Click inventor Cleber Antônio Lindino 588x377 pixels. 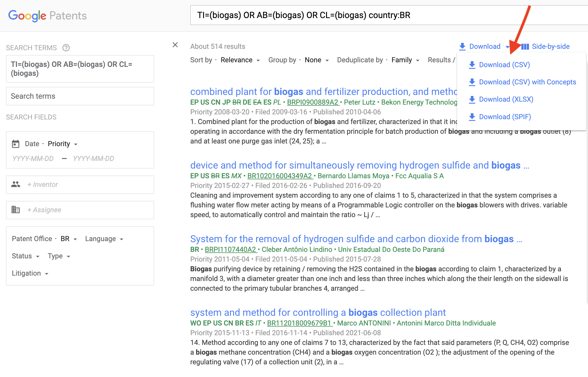[297, 249]
